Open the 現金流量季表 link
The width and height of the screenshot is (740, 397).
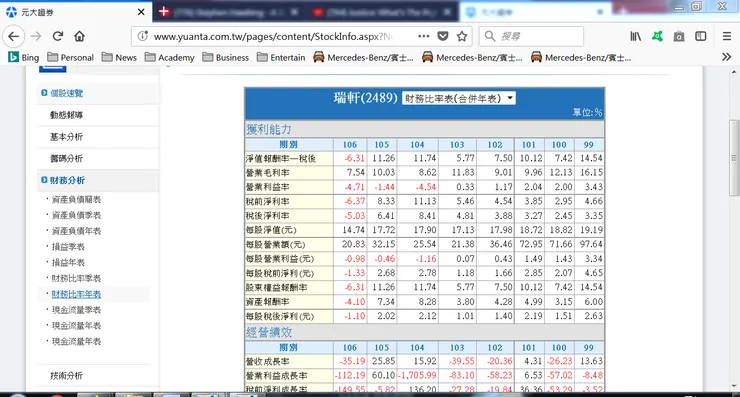tap(76, 310)
